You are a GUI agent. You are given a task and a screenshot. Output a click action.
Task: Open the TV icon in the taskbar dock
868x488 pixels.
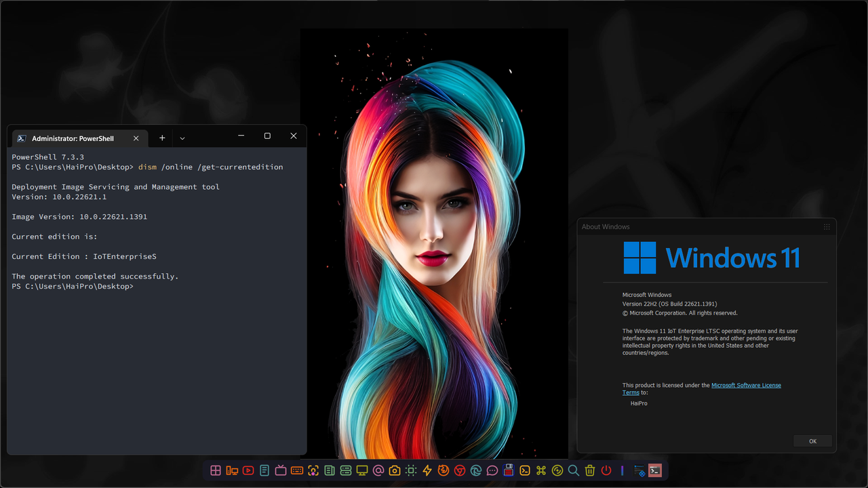point(281,470)
